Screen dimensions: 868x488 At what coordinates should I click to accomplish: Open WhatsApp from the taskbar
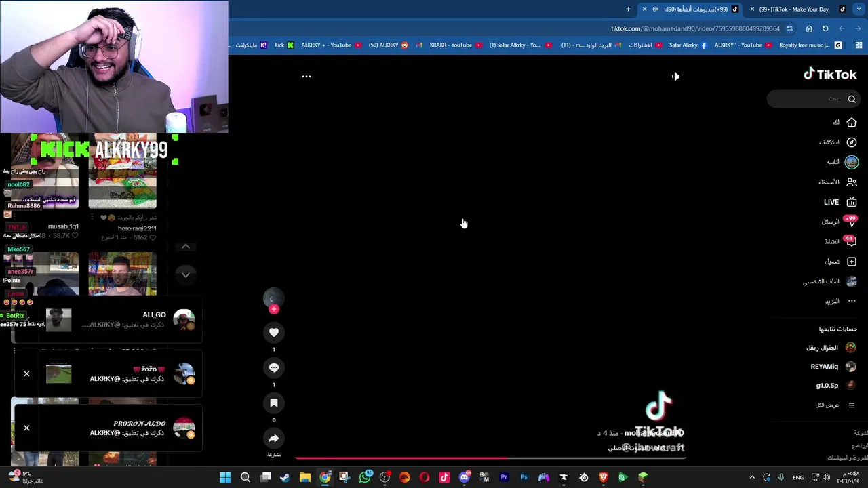coord(365,478)
